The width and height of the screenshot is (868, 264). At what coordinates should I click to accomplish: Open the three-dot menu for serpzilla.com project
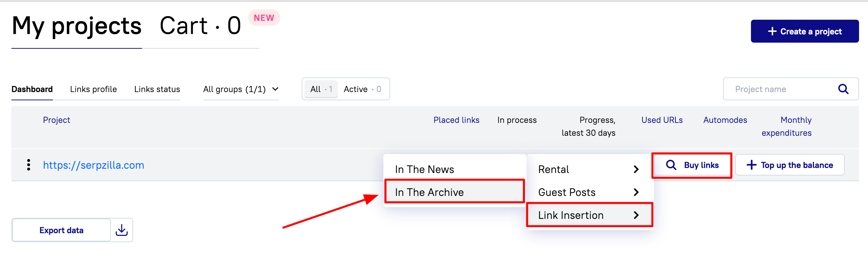pyautogui.click(x=29, y=165)
